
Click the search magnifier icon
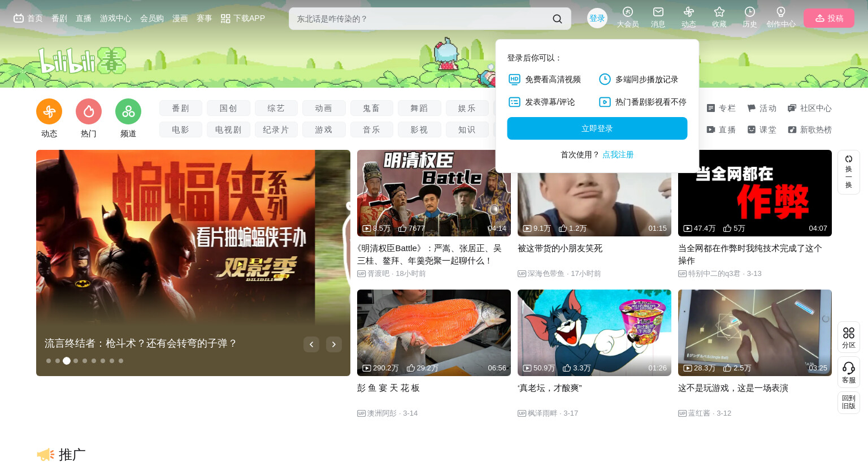(557, 19)
